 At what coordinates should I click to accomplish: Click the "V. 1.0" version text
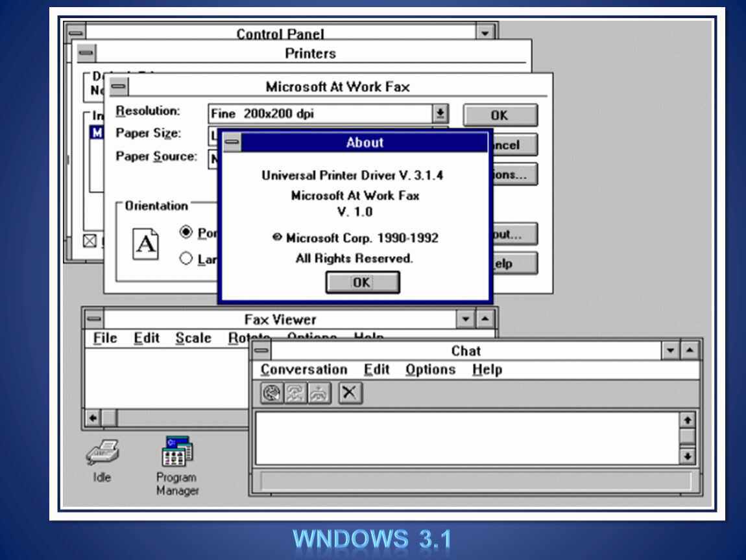[x=355, y=211]
